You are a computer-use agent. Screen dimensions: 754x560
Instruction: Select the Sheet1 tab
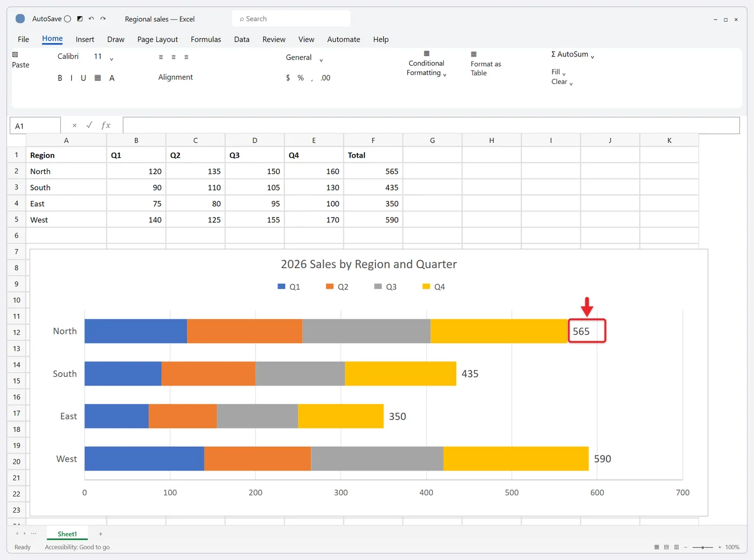[67, 534]
